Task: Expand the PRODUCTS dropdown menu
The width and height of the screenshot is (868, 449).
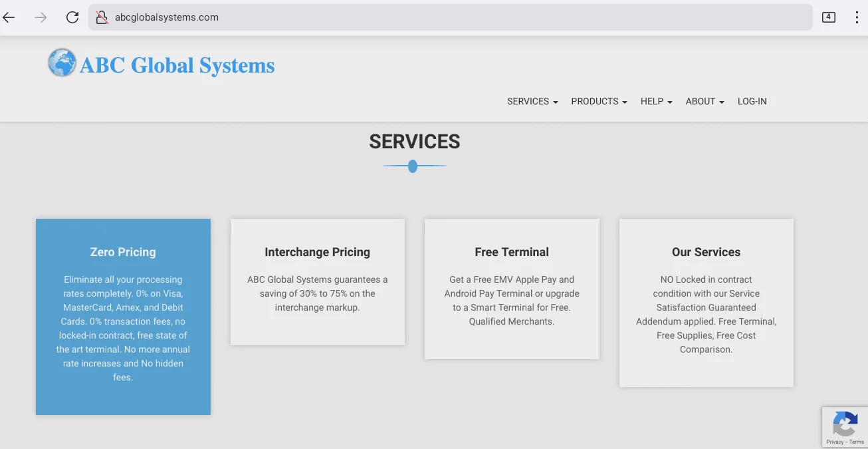Action: tap(599, 101)
